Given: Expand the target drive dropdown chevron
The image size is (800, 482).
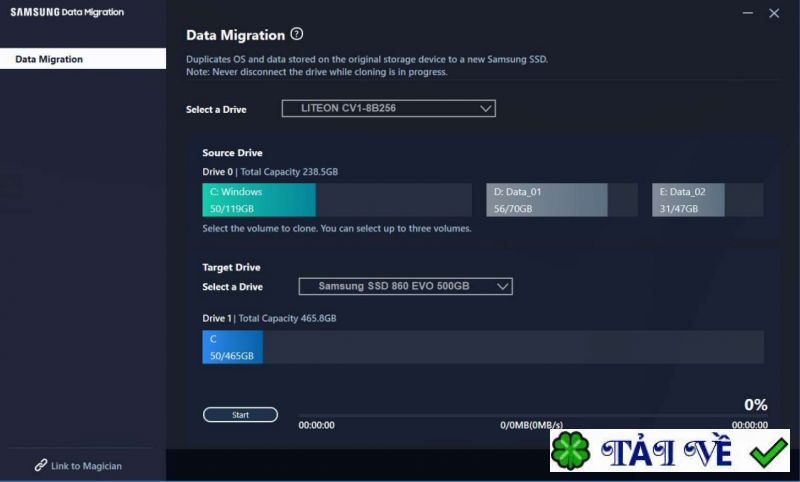Looking at the screenshot, I should pyautogui.click(x=503, y=286).
